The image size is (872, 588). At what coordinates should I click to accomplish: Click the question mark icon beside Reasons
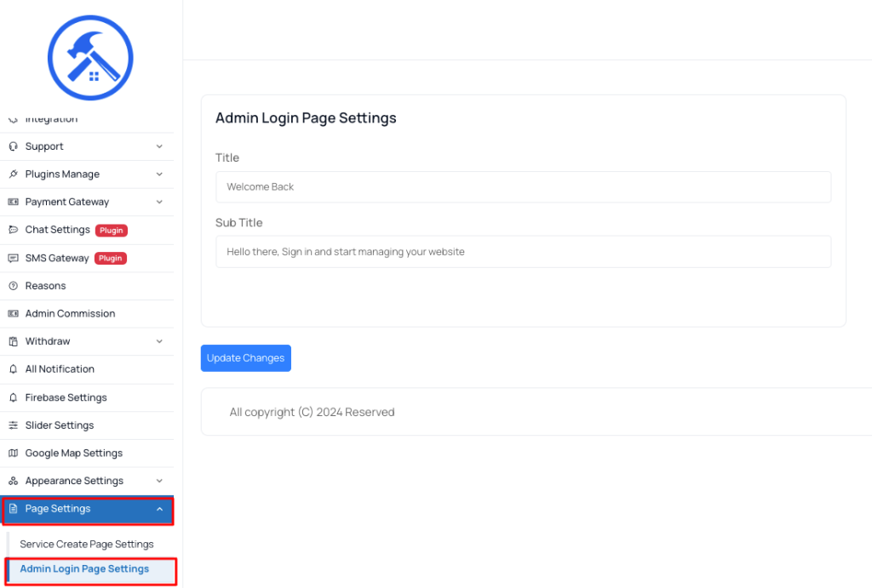pos(14,286)
